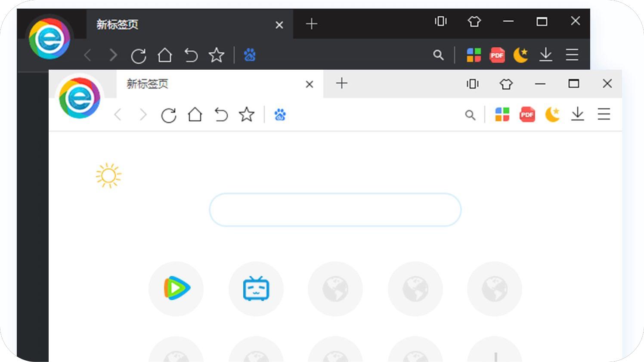Open downloads in the light window
This screenshot has height=362, width=644.
tap(578, 114)
